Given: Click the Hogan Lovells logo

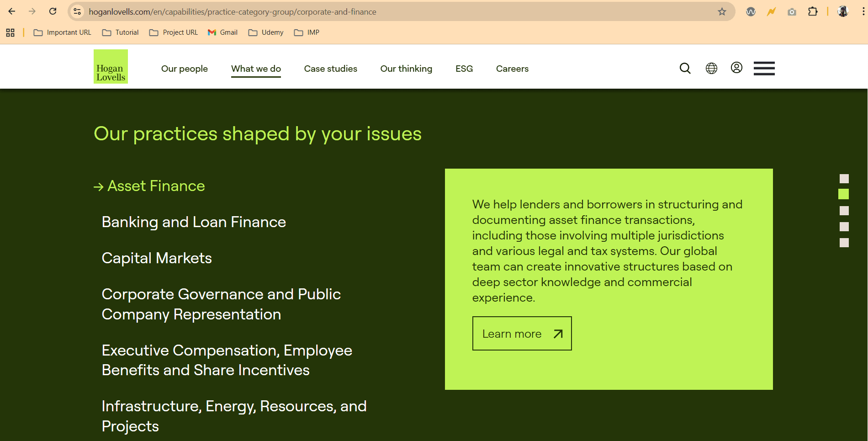Looking at the screenshot, I should pos(111,67).
